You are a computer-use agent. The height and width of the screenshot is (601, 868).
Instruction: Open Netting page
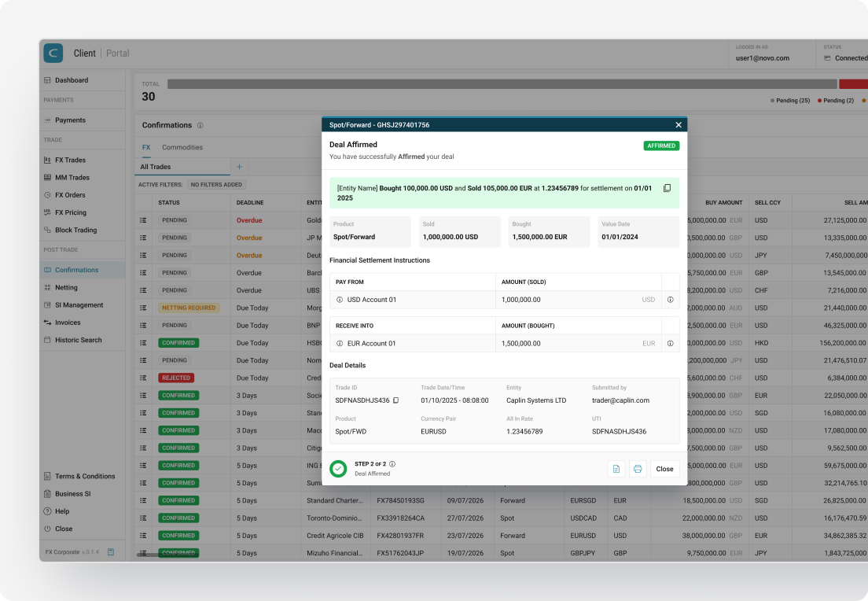(x=82, y=287)
